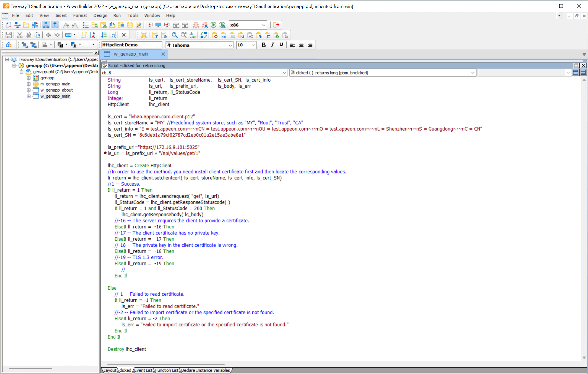Open the Browser folder-search icon
Viewport: 588px width, 374px height.
coord(95,25)
